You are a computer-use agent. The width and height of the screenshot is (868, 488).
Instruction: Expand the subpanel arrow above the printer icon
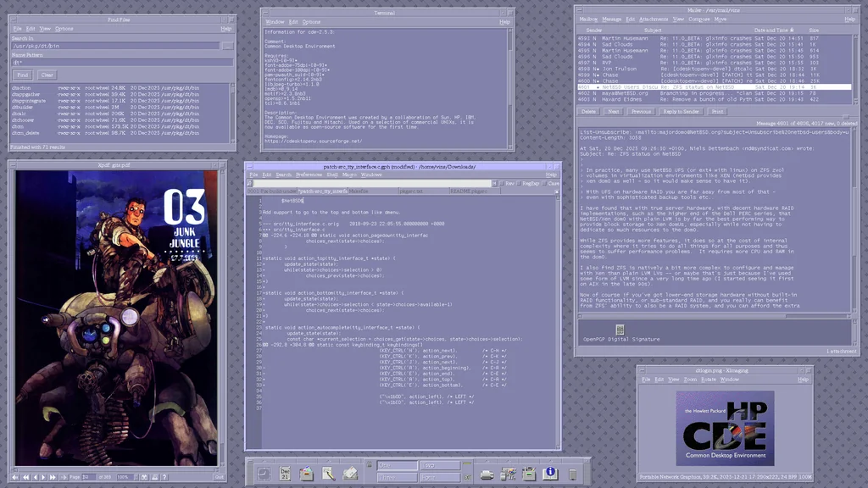tap(487, 460)
